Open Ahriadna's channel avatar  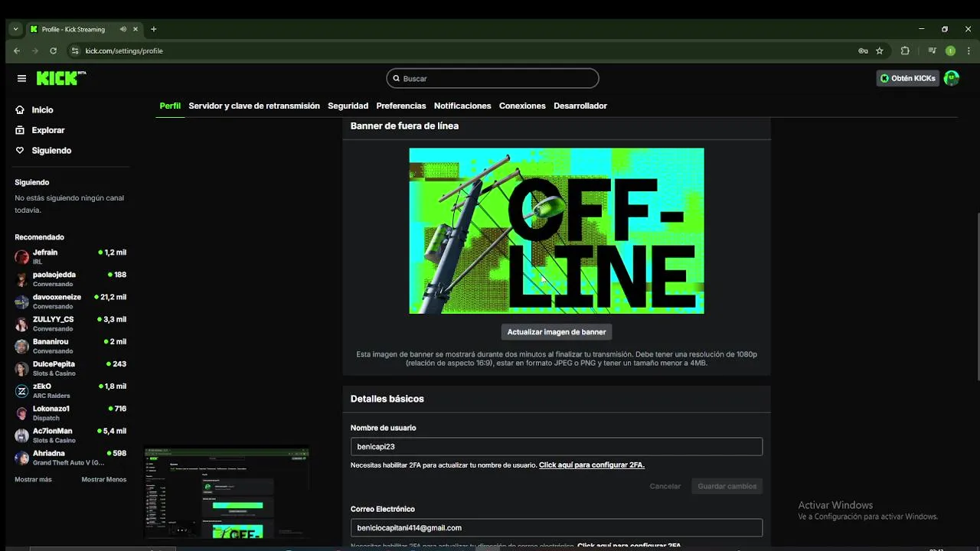pyautogui.click(x=21, y=458)
